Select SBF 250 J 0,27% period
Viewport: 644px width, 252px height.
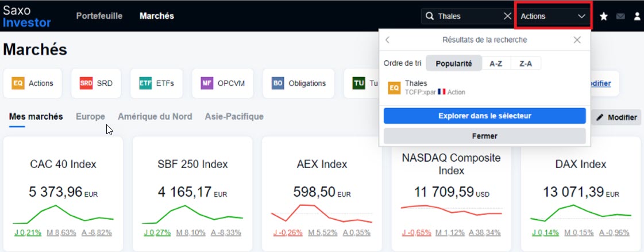157,232
